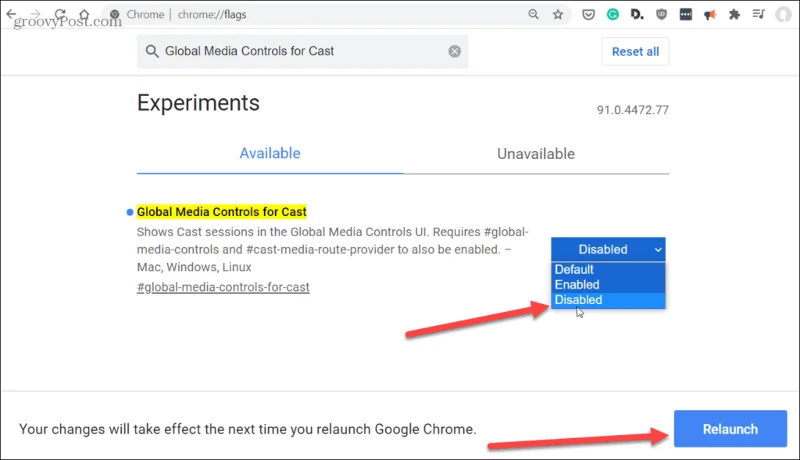Choose Disabled from the dropdown list
Viewport: 800px width, 460px height.
(608, 300)
